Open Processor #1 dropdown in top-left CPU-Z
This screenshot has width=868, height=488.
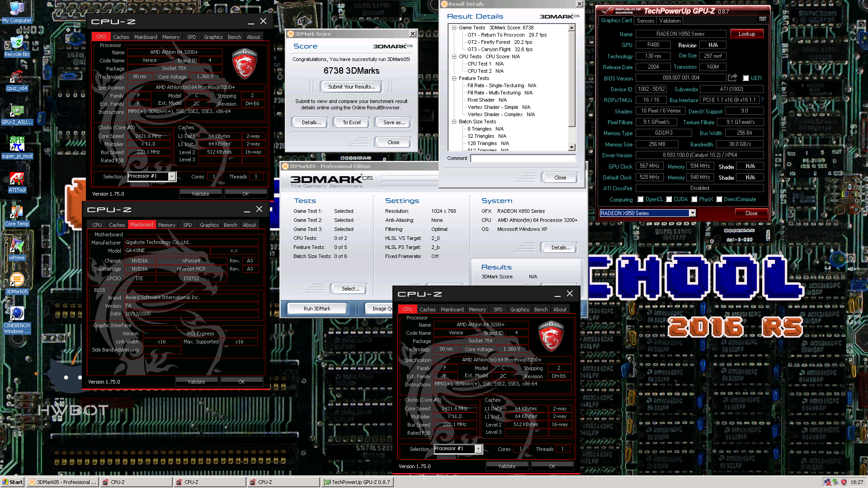(172, 177)
